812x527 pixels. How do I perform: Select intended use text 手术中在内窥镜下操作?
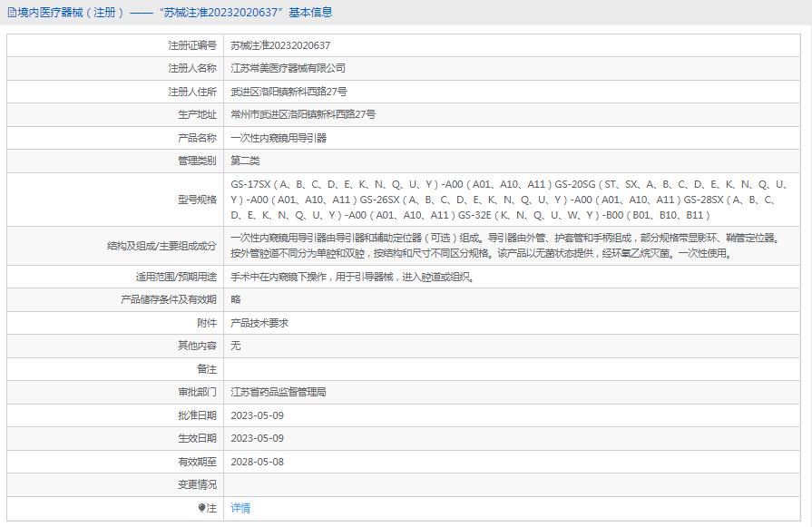279,277
